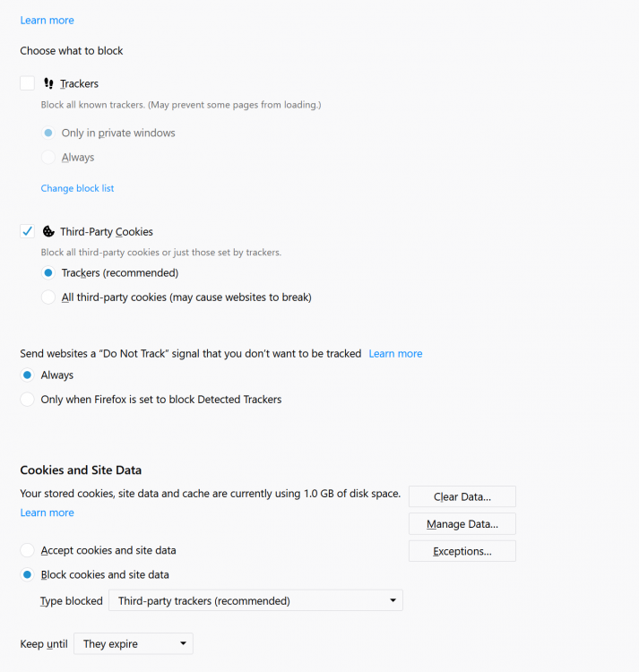Click Learn more beside Do Not Track
639x672 pixels.
pyautogui.click(x=395, y=353)
